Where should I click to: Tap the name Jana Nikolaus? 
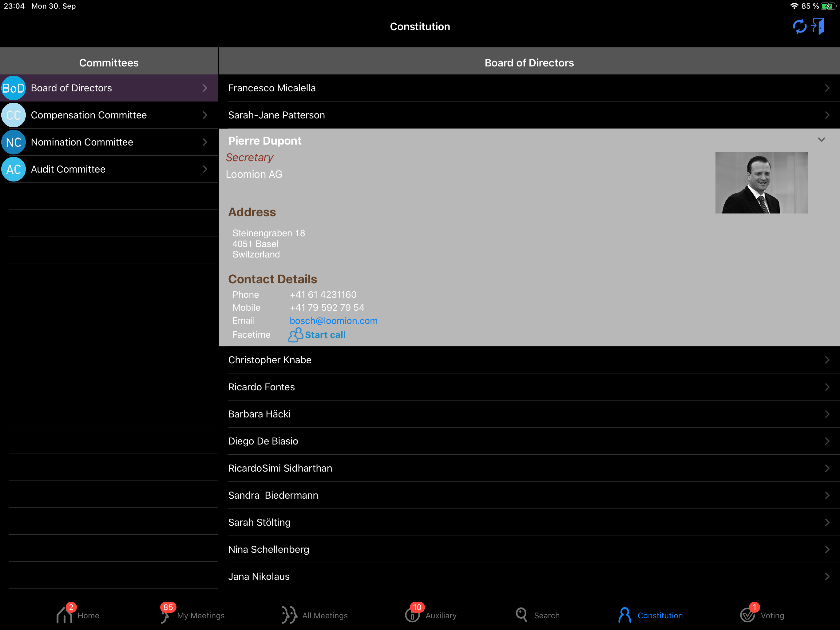point(259,576)
